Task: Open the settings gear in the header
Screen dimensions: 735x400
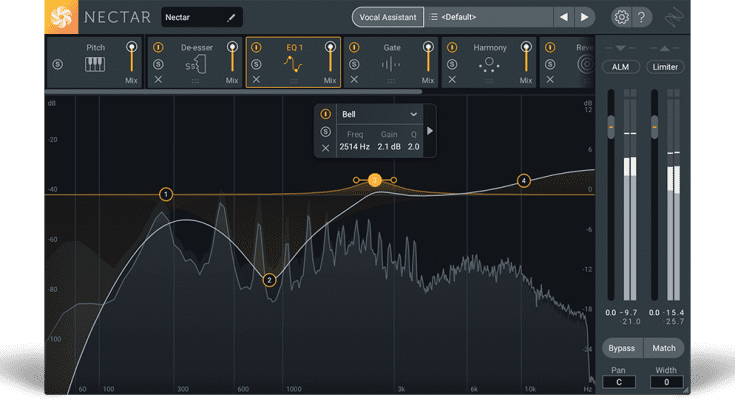Action: (x=621, y=17)
